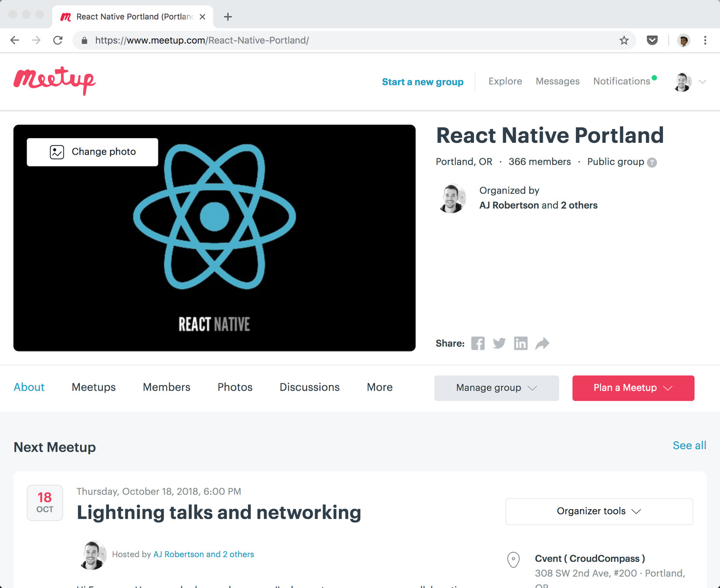
Task: Click the 18 OCT date badge
Action: tap(45, 503)
